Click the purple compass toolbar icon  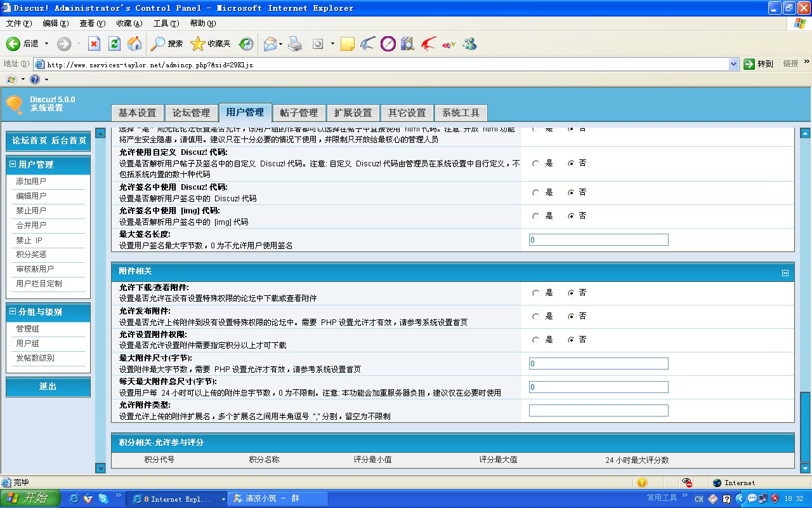(388, 44)
